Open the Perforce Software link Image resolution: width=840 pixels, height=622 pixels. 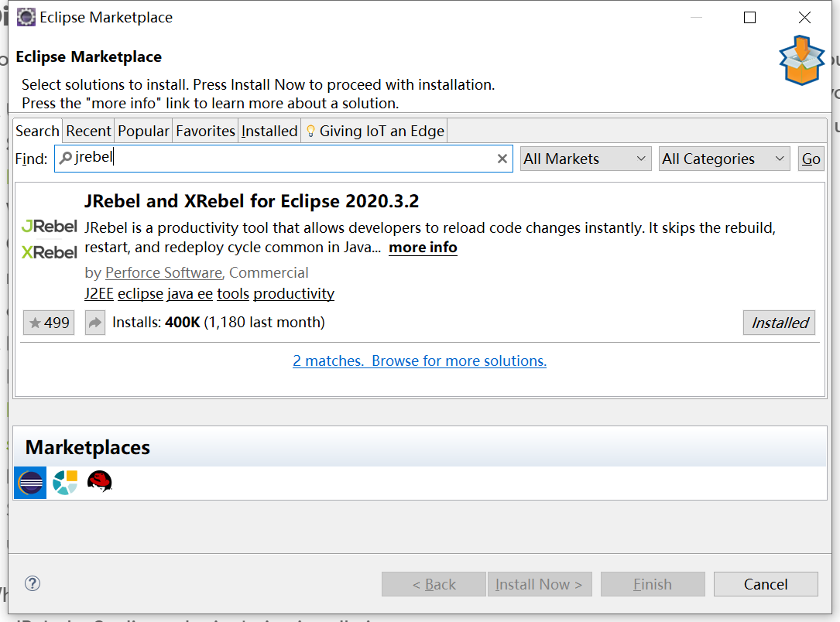(163, 272)
